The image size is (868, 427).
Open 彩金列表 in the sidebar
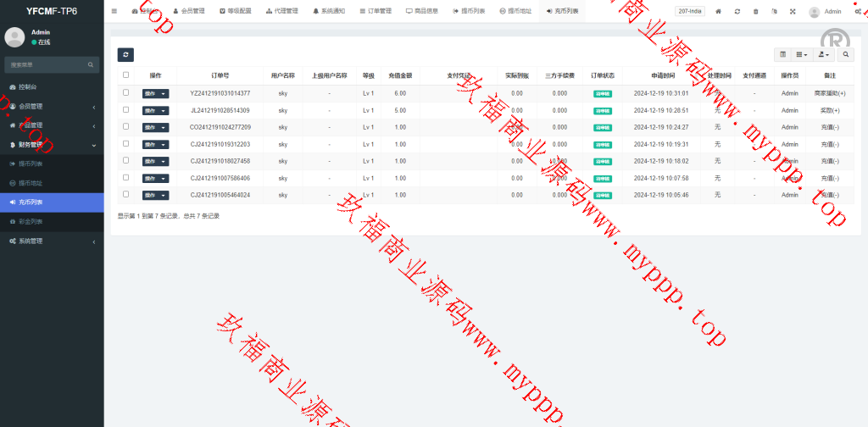coord(31,221)
